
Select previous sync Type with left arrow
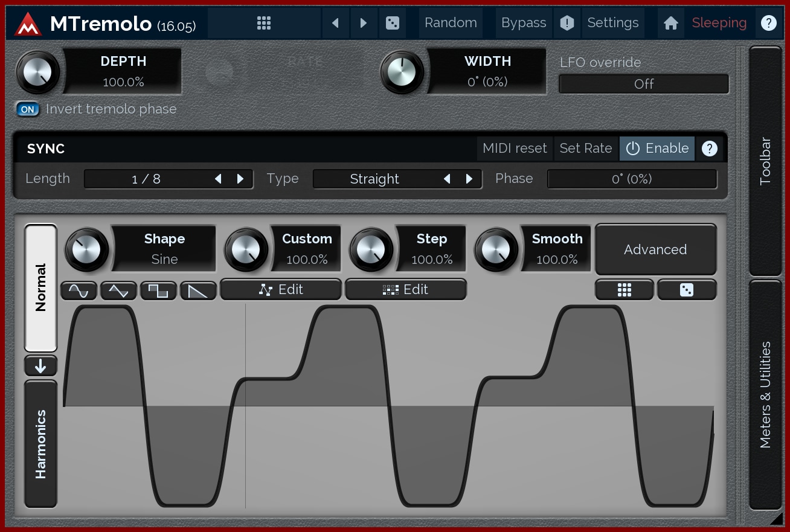447,179
